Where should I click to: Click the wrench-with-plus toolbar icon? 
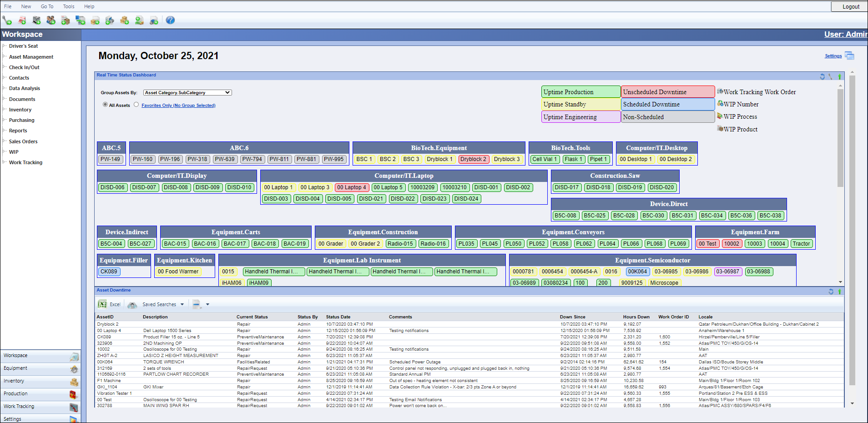[7, 20]
